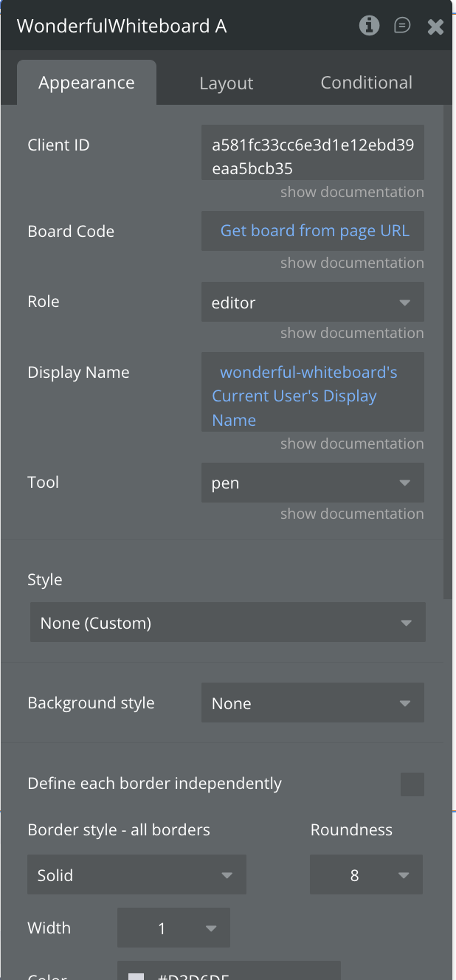Enable Define each border independently checkbox
Image resolution: width=456 pixels, height=980 pixels.
pos(412,784)
